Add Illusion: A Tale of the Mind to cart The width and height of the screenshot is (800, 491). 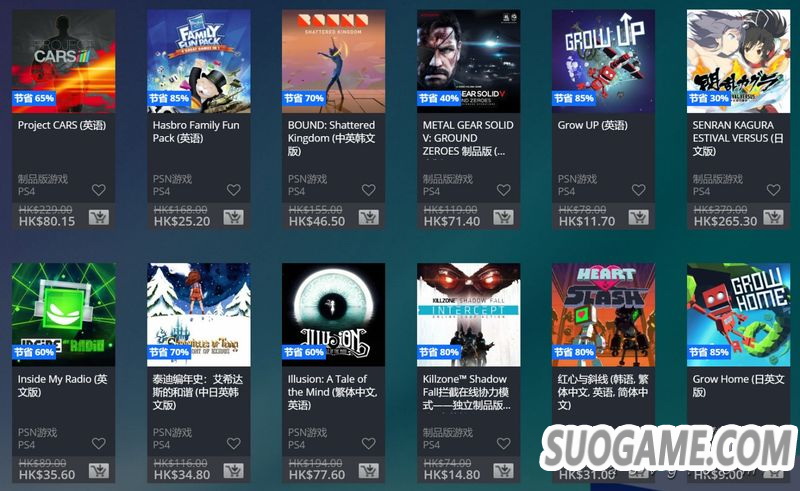click(x=368, y=471)
